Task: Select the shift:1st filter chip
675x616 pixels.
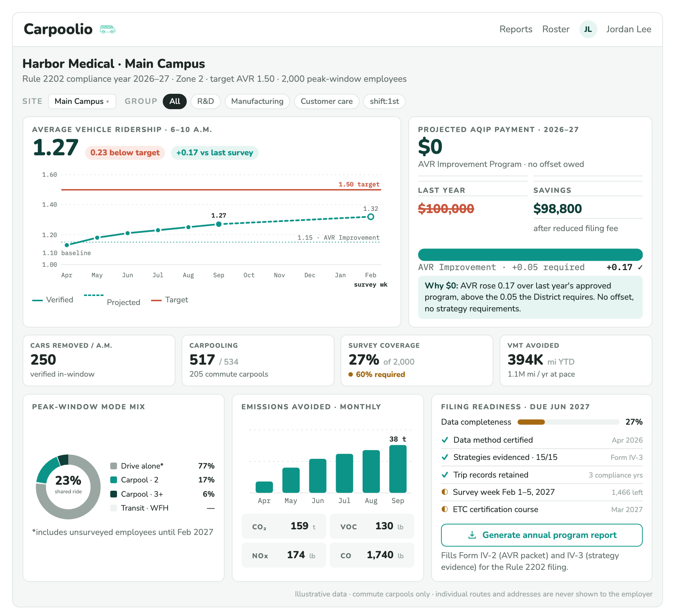Action: click(x=384, y=101)
